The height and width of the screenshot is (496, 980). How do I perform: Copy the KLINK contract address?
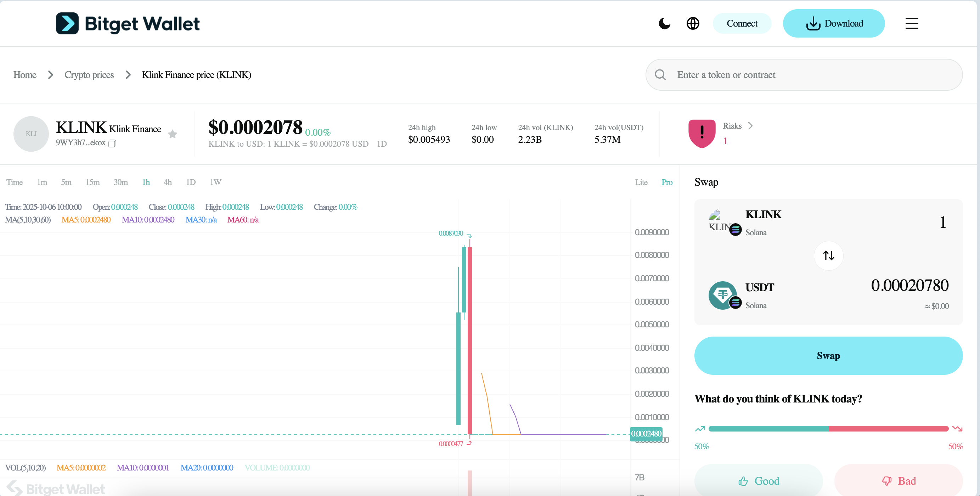pyautogui.click(x=112, y=143)
